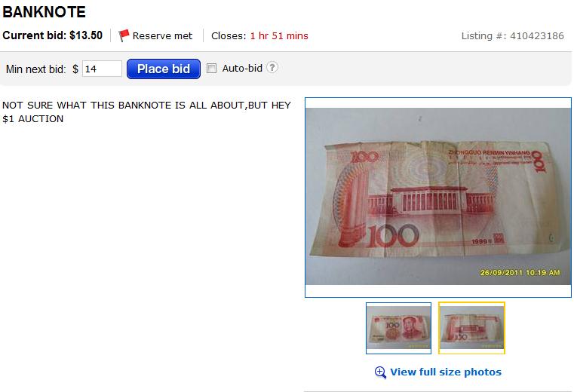Click the red Reserve met flag icon
Viewport: 574px width, 392px height.
[x=124, y=35]
